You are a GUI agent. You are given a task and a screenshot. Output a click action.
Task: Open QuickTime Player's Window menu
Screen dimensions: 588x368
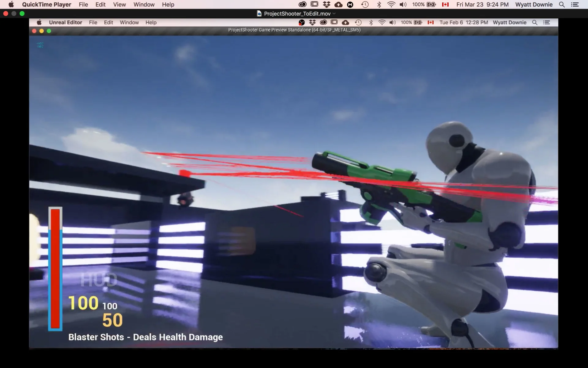(x=144, y=4)
